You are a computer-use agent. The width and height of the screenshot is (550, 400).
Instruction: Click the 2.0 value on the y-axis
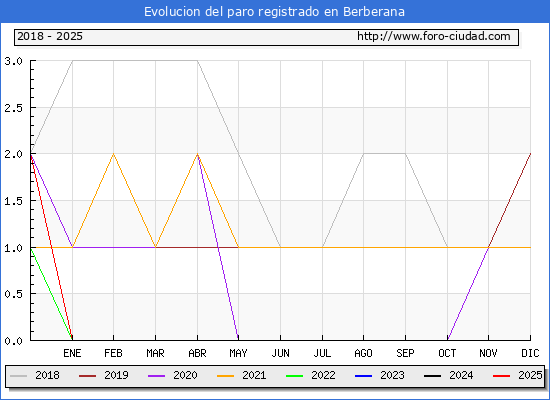(x=13, y=154)
